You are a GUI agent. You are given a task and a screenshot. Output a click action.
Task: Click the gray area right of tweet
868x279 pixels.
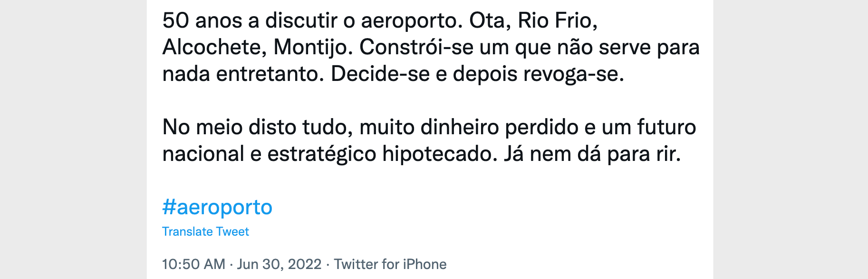click(791, 139)
